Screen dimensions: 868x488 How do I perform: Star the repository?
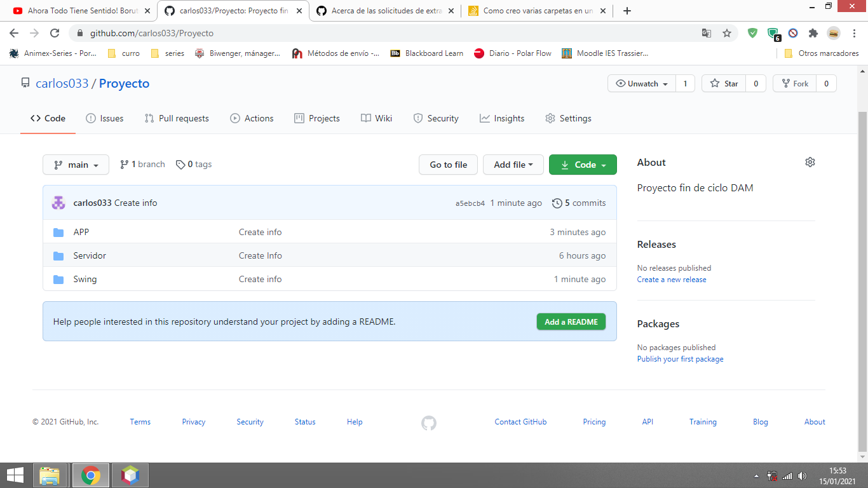(x=724, y=83)
